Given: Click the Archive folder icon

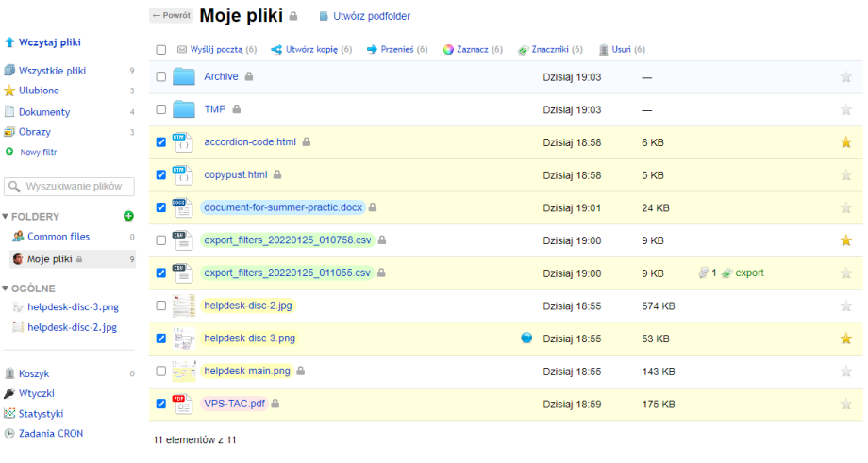Looking at the screenshot, I should point(183,77).
